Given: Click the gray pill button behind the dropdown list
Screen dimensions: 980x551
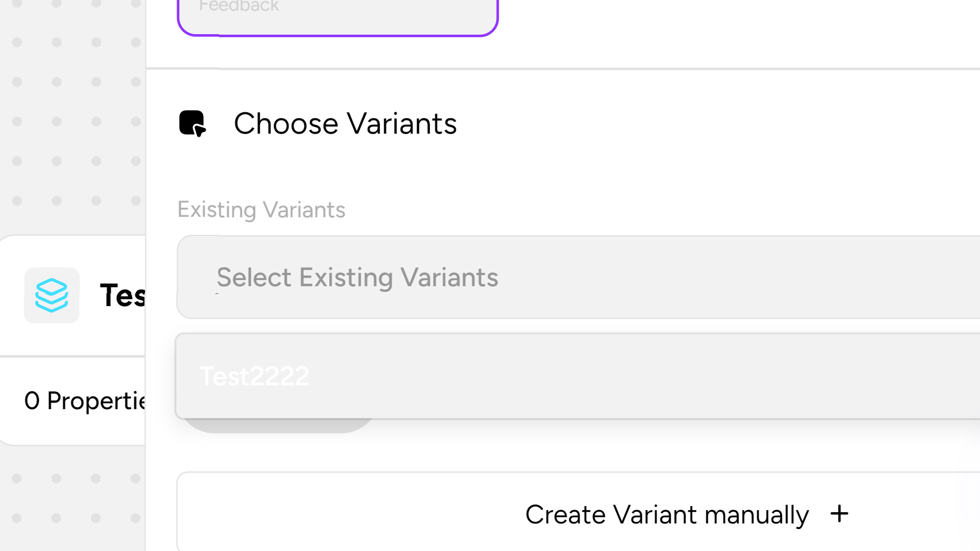Looking at the screenshot, I should 278,426.
